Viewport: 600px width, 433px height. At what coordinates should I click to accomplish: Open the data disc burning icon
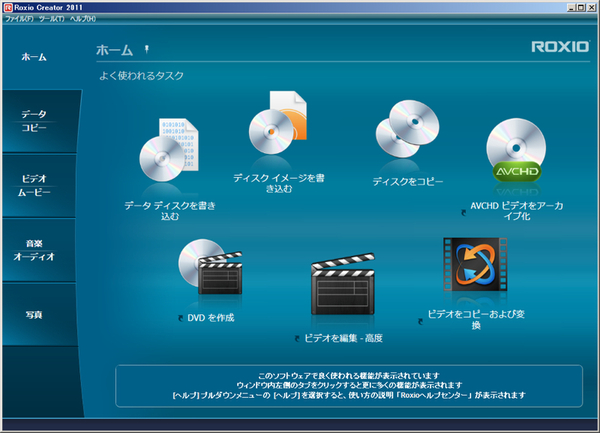[x=169, y=150]
